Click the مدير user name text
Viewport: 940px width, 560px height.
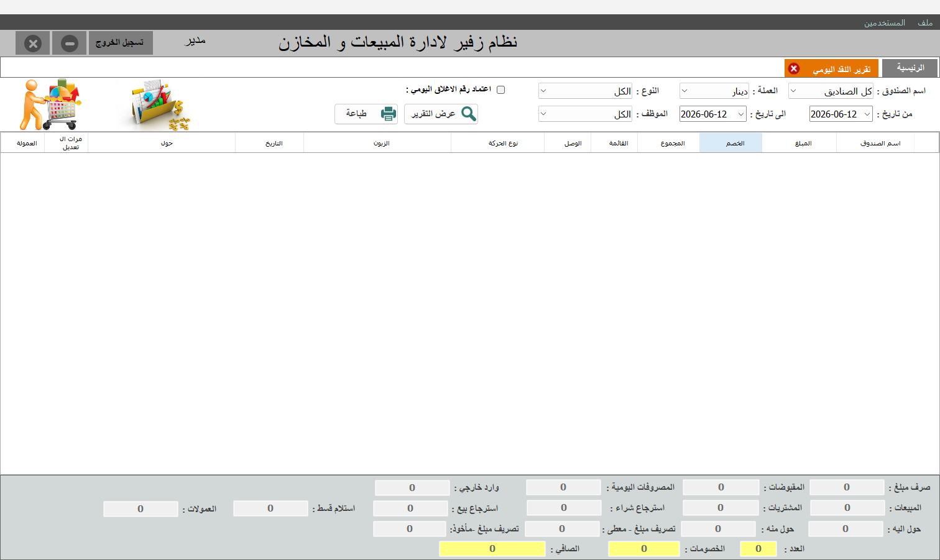[x=195, y=41]
